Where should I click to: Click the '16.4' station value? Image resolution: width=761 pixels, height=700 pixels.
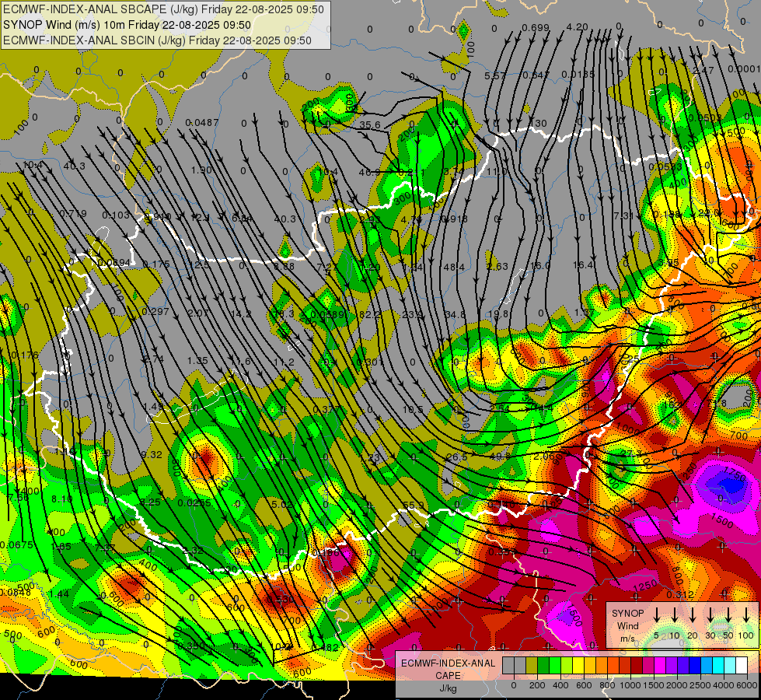point(583,264)
